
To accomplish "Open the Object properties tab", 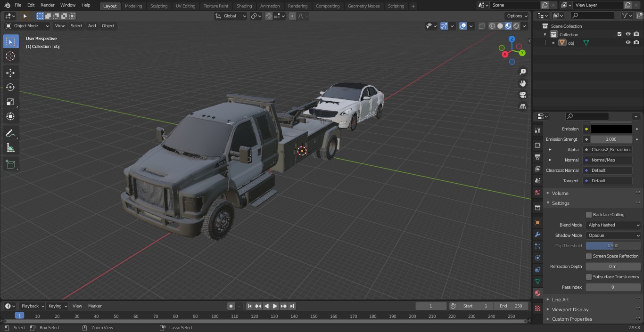I will (537, 222).
